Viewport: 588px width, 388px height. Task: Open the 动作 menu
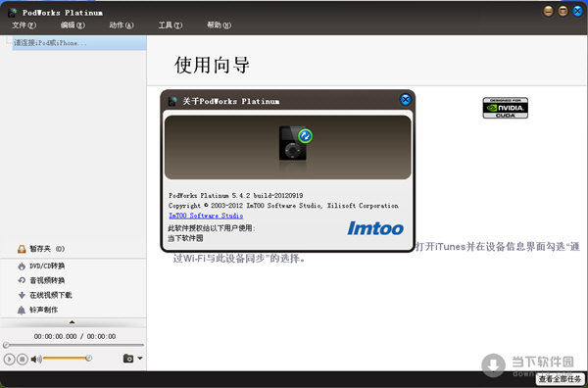pos(122,25)
